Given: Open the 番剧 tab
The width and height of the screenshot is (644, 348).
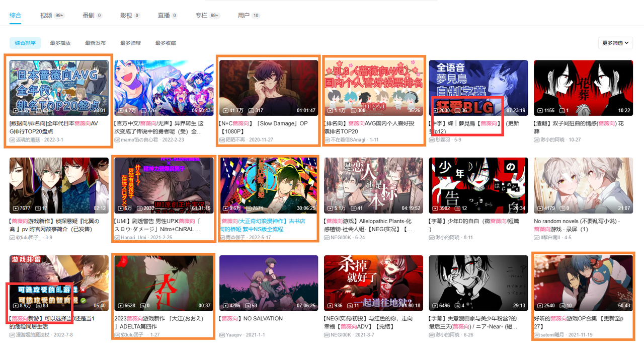Looking at the screenshot, I should pyautogui.click(x=93, y=16).
